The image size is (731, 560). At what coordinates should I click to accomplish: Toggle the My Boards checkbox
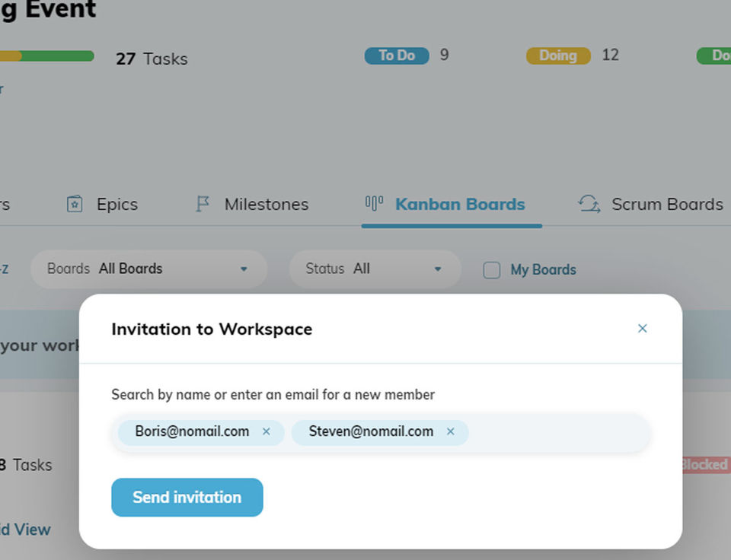(492, 270)
